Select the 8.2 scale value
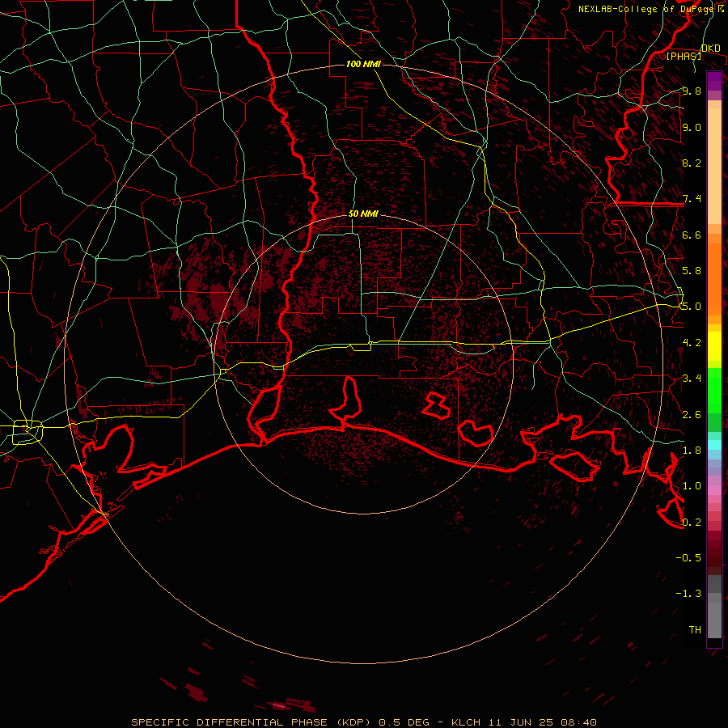728x728 pixels. [692, 163]
